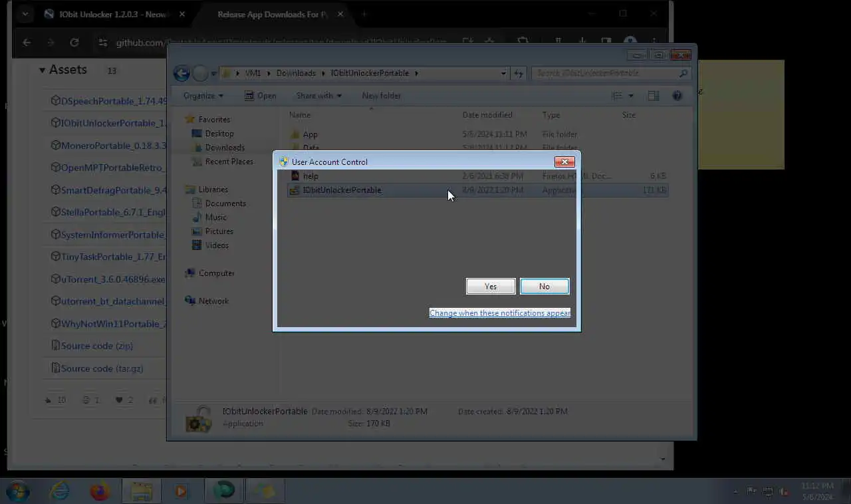
Task: Click the search magnifier icon in Explorer
Action: coord(683,73)
